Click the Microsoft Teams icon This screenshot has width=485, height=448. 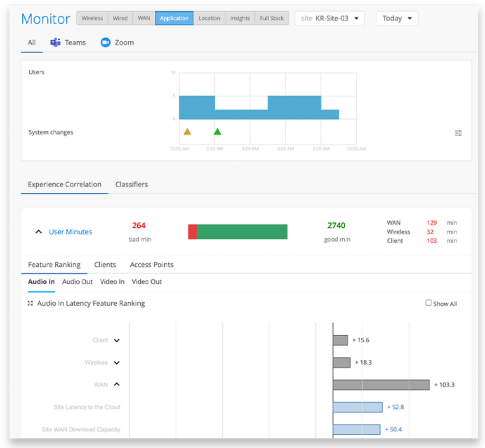[x=55, y=42]
